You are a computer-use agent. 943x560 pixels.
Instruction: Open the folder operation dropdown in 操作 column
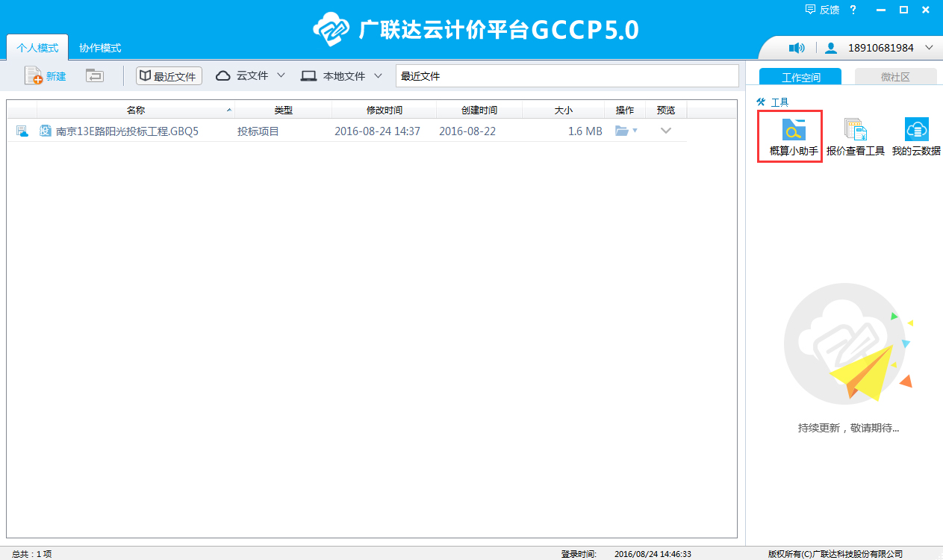click(x=626, y=131)
